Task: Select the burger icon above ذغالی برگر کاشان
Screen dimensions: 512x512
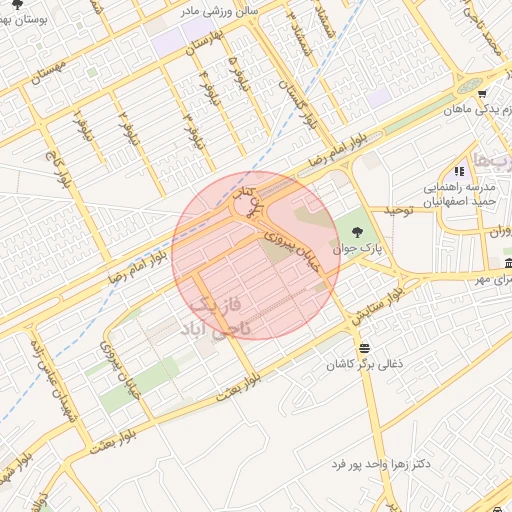Action: (x=364, y=349)
